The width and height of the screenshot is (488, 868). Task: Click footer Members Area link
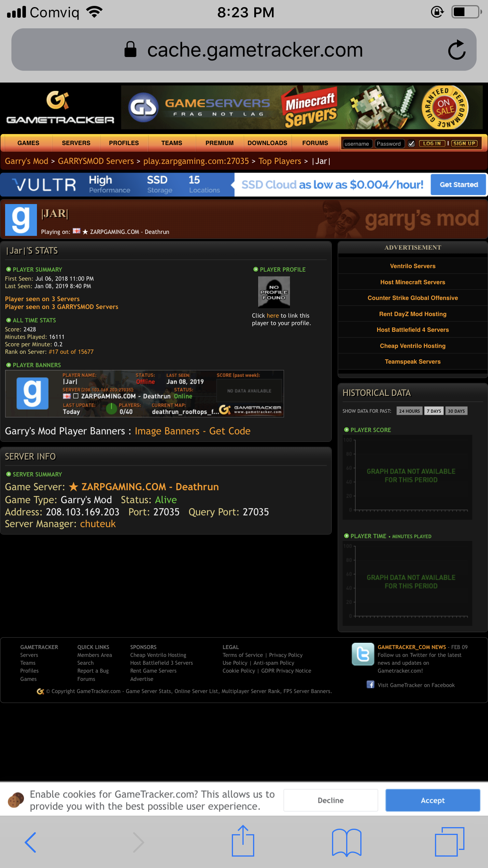(95, 655)
